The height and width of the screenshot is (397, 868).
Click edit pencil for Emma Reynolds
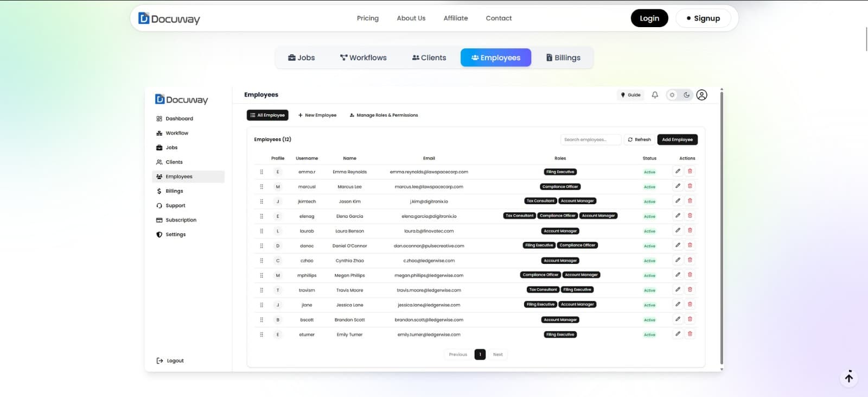tap(678, 172)
